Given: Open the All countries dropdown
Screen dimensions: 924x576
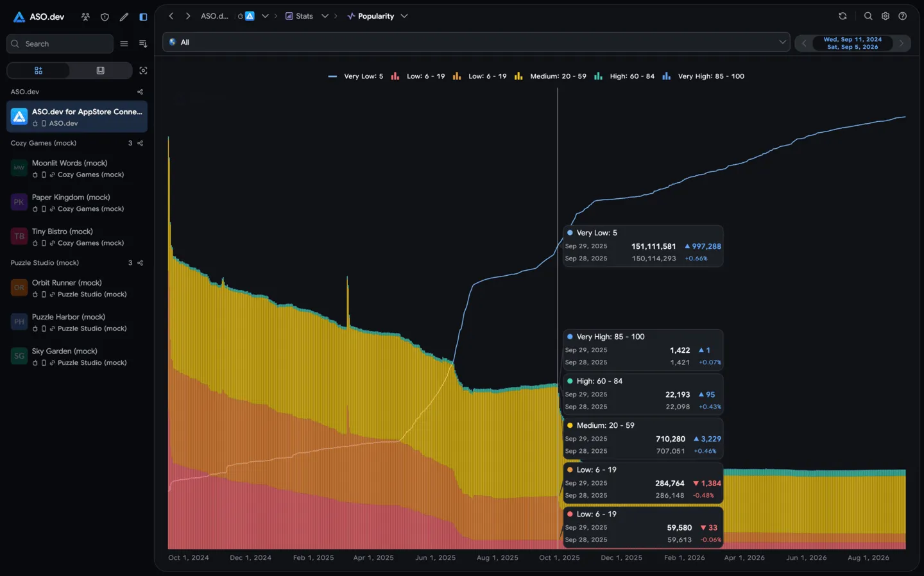Looking at the screenshot, I should (x=476, y=42).
